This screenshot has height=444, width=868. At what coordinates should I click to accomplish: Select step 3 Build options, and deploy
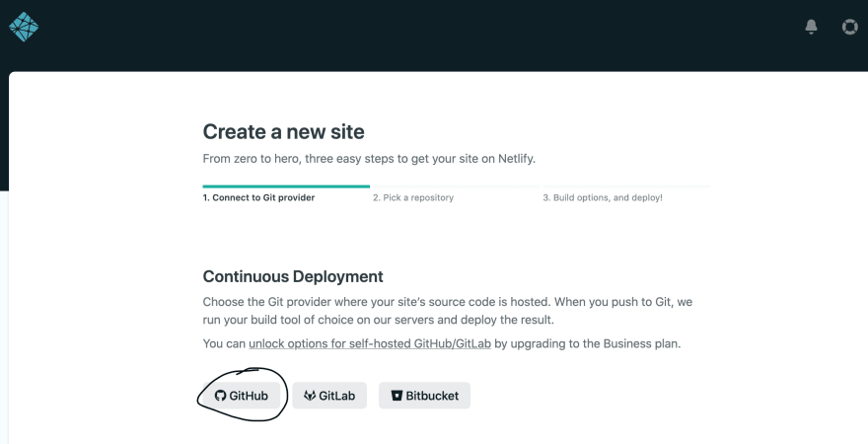[603, 197]
